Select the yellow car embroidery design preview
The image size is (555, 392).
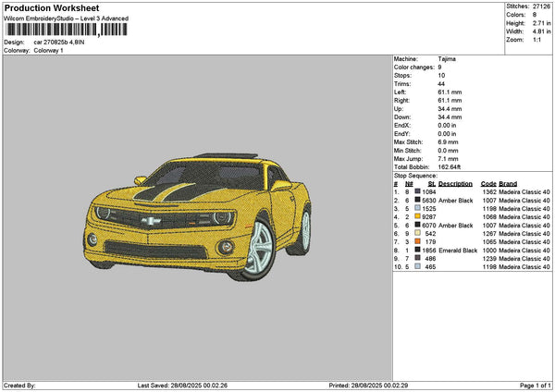pos(199,214)
